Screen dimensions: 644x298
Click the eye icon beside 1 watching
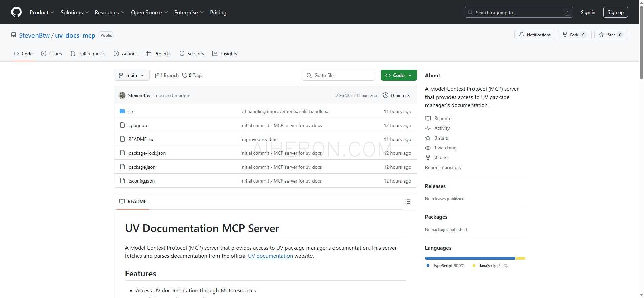[428, 148]
